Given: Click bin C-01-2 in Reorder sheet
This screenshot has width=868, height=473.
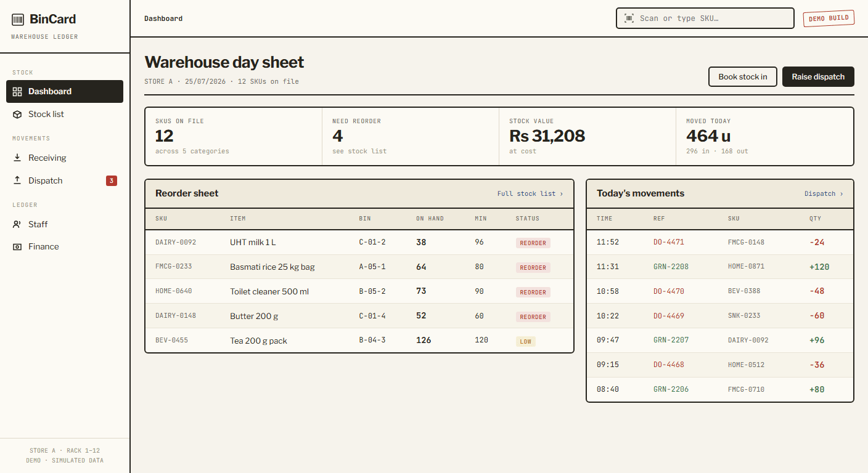Looking at the screenshot, I should (x=372, y=242).
